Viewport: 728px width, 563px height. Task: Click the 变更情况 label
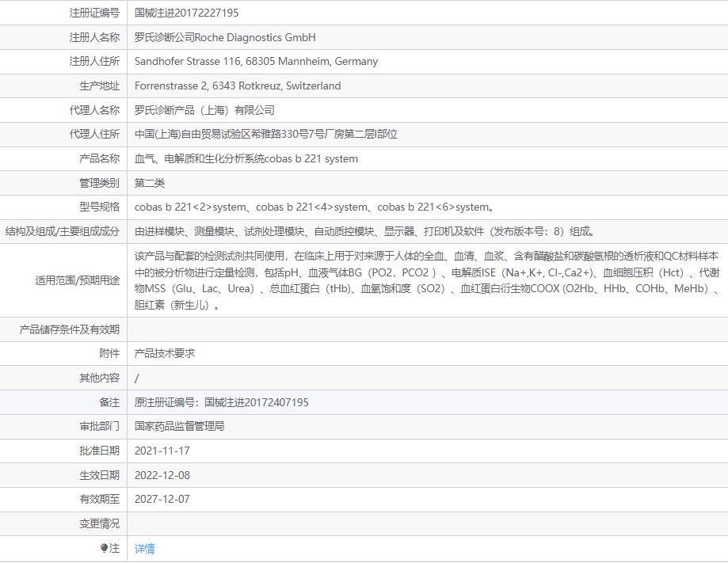(x=99, y=524)
